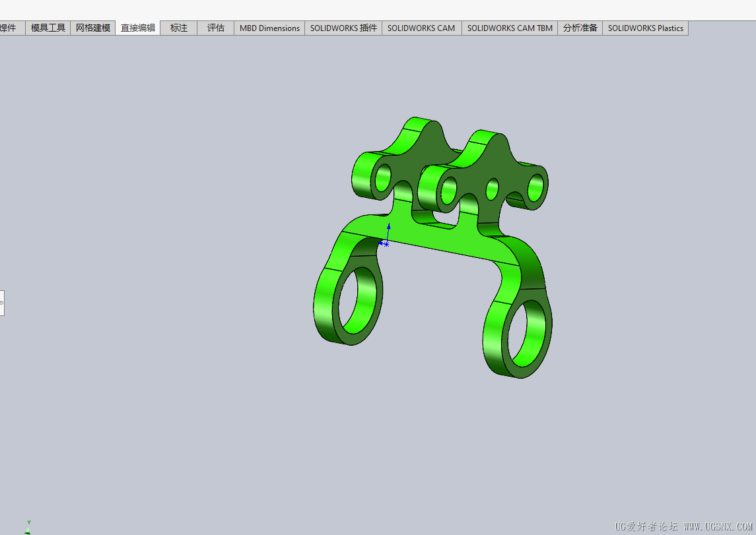
Task: Open the SOLIDWORKS 插件 tab
Action: [x=343, y=28]
